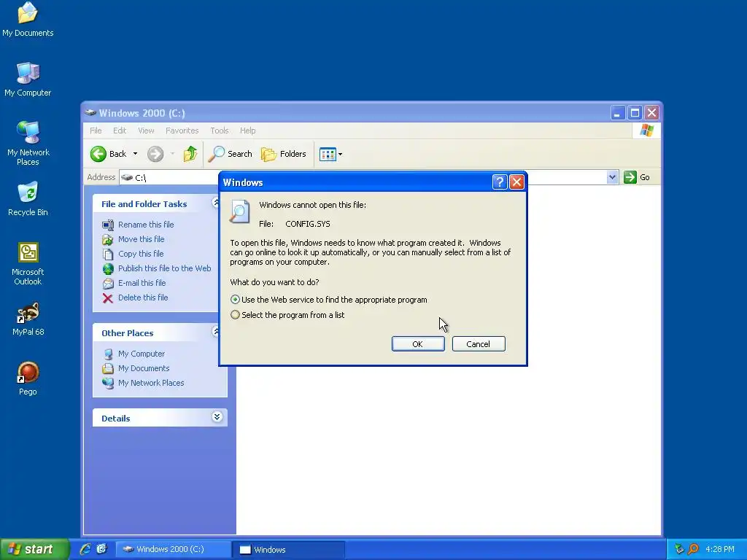Click Rename this file link
Image resolution: width=747 pixels, height=560 pixels.
pyautogui.click(x=146, y=225)
